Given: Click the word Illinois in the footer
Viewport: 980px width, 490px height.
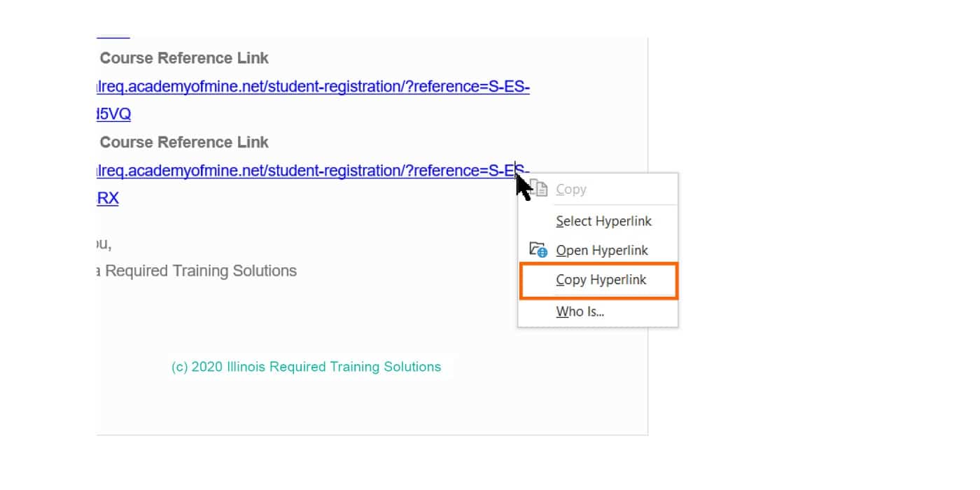Looking at the screenshot, I should [246, 367].
